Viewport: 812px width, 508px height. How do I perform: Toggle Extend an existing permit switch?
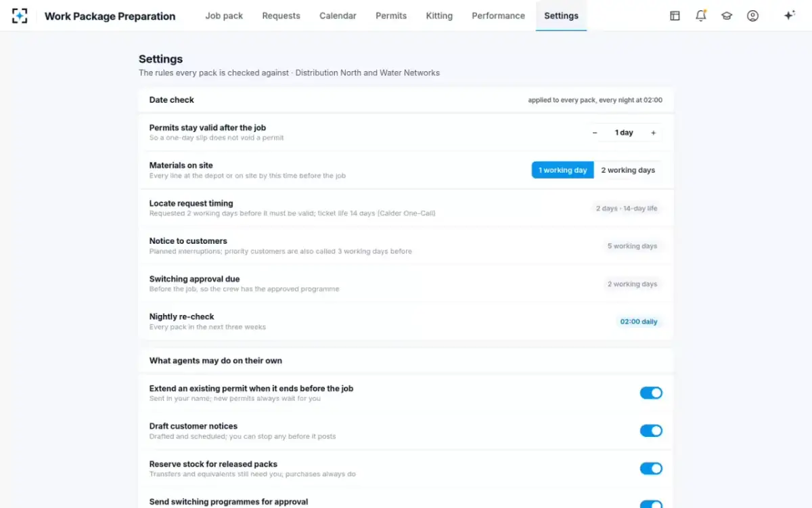click(x=651, y=393)
